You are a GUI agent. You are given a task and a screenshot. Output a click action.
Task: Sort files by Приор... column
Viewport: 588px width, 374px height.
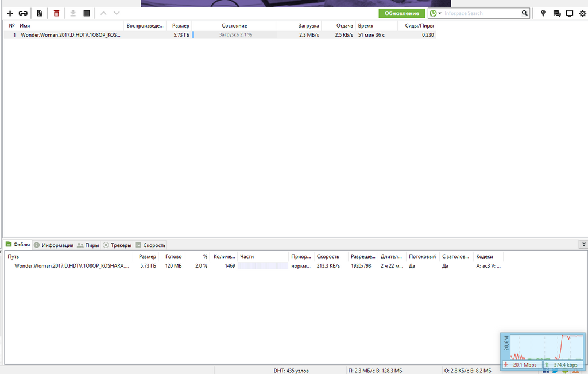301,257
